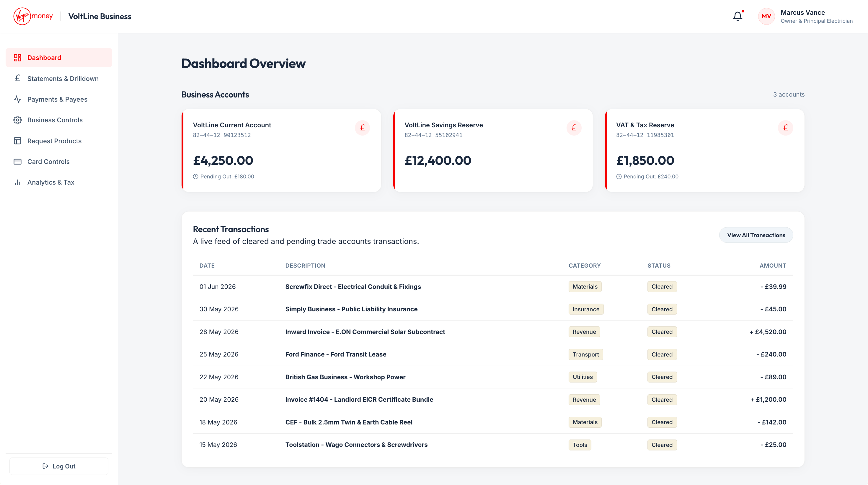Click the DESCRIPTION column header
Screen dimensions: 868x485
tap(305, 266)
